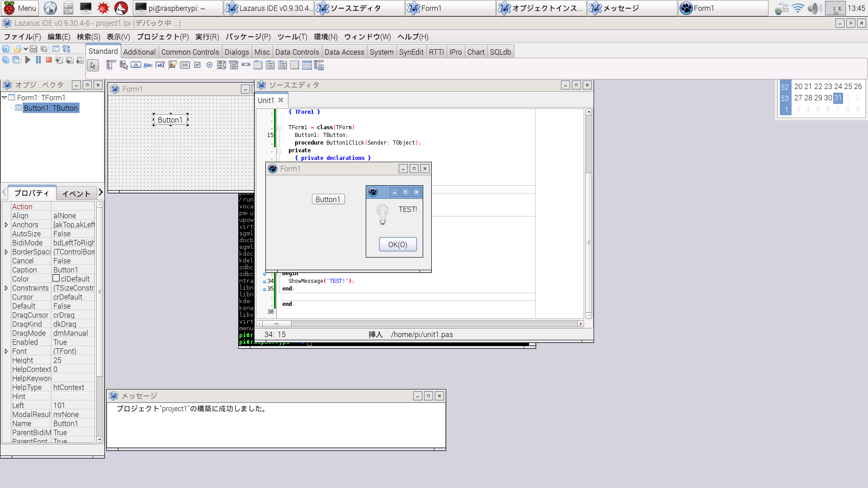Viewport: 868px width, 488px height.
Task: Pick the TMainMenu component icon
Action: pos(111,65)
